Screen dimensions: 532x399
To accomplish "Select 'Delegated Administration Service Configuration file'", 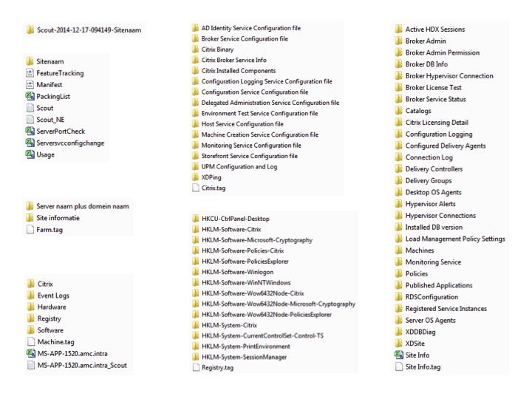I will pos(270,103).
